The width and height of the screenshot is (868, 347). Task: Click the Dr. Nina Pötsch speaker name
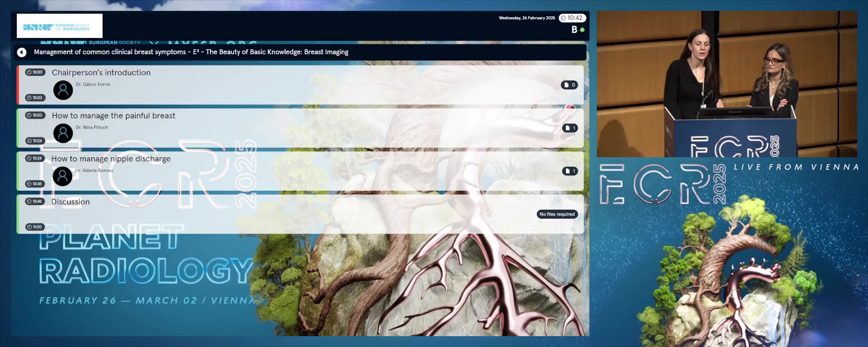(92, 127)
